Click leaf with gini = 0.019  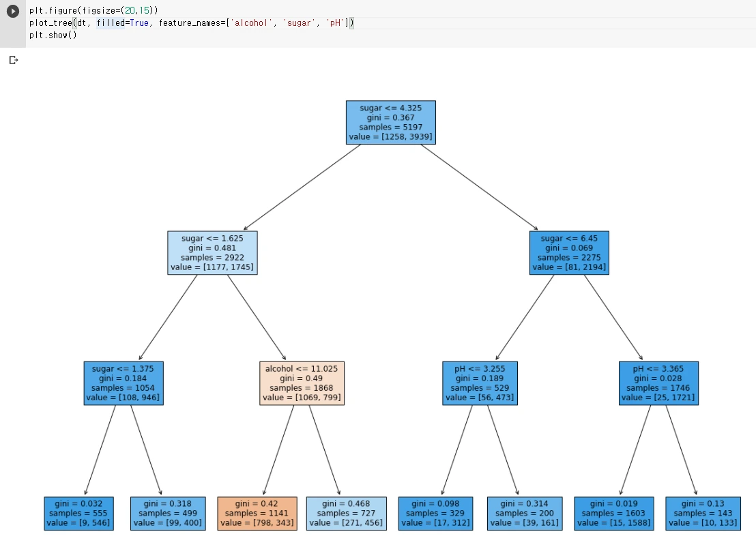click(614, 513)
